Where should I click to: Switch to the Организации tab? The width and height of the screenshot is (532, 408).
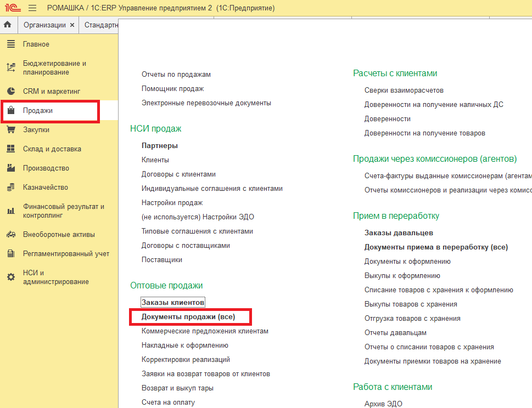point(44,25)
